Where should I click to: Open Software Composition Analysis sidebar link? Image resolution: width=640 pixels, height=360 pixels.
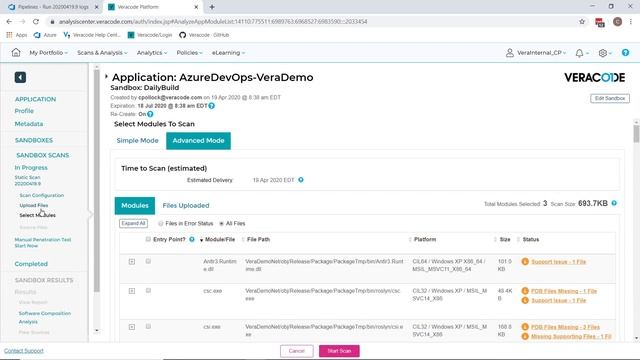pyautogui.click(x=44, y=318)
